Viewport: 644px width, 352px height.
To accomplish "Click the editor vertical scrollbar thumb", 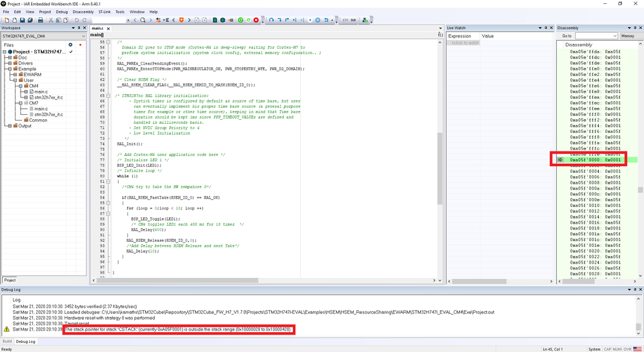I will [439, 168].
